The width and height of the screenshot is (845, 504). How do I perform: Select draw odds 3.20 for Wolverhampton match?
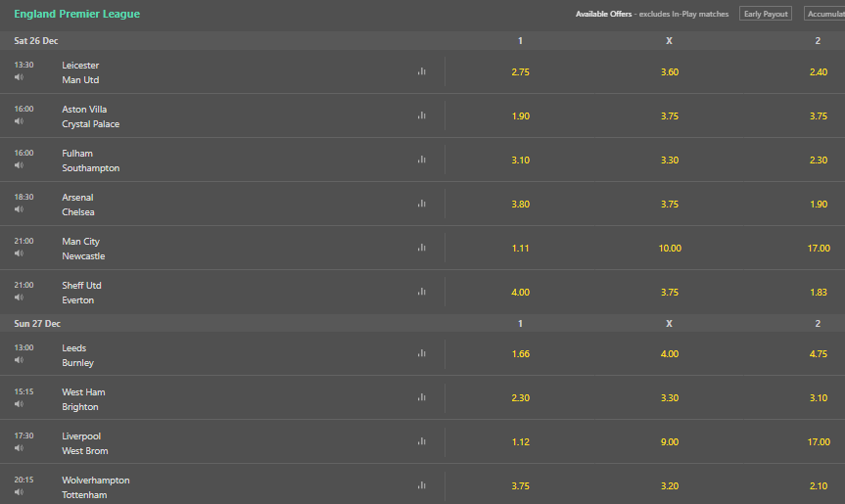(670, 485)
